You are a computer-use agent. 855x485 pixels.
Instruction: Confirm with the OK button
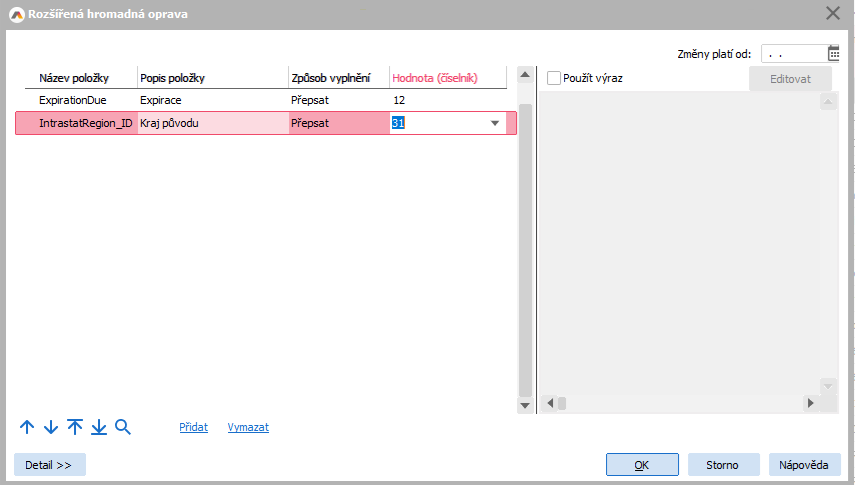pyautogui.click(x=642, y=465)
